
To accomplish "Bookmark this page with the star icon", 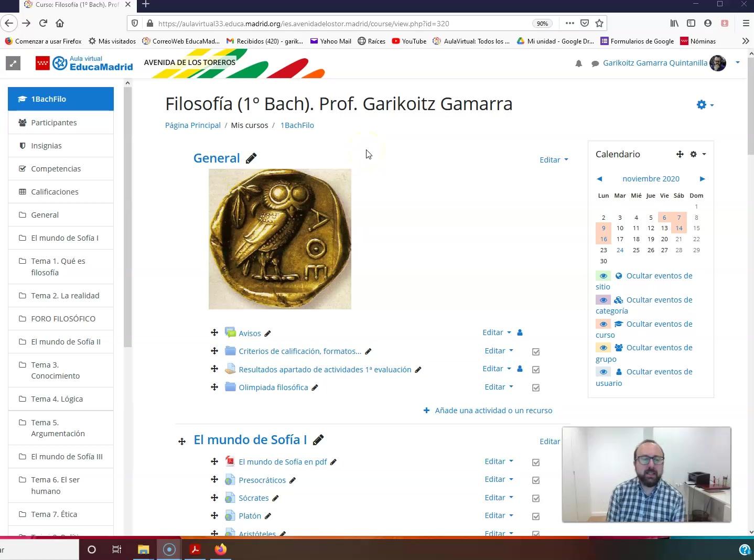I will click(599, 23).
